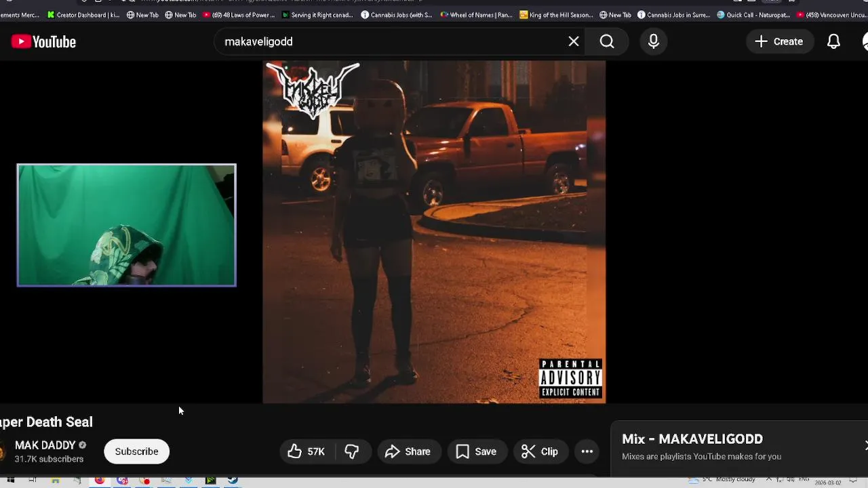Click the Mix - MAKAVELIGODD playlist title
This screenshot has width=868, height=488.
tap(692, 439)
